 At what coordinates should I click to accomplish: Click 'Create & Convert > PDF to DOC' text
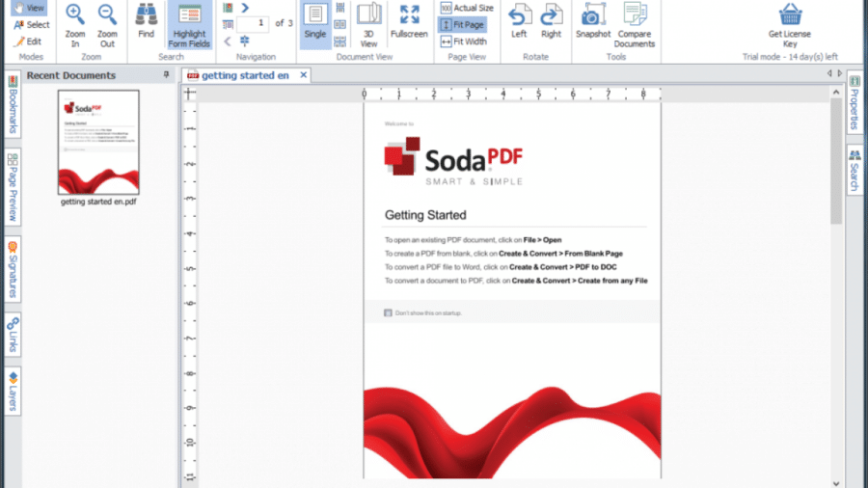pyautogui.click(x=563, y=267)
